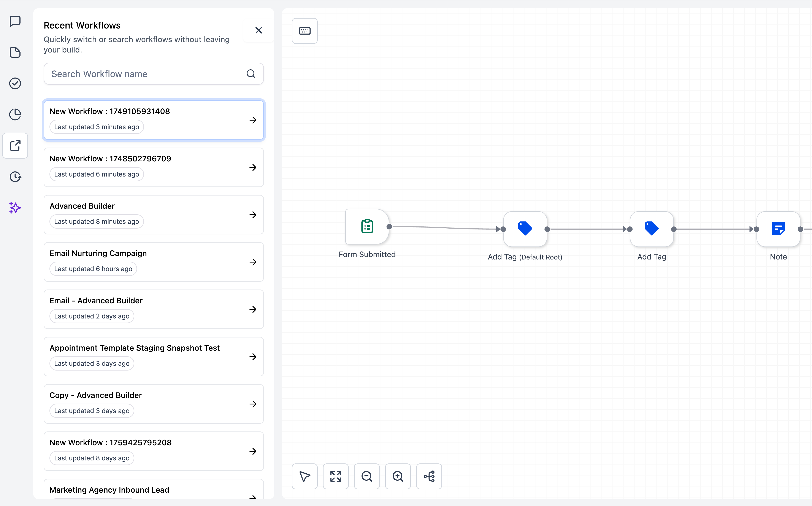This screenshot has width=812, height=506.
Task: Open the comments icon in the sidebar
Action: click(15, 21)
